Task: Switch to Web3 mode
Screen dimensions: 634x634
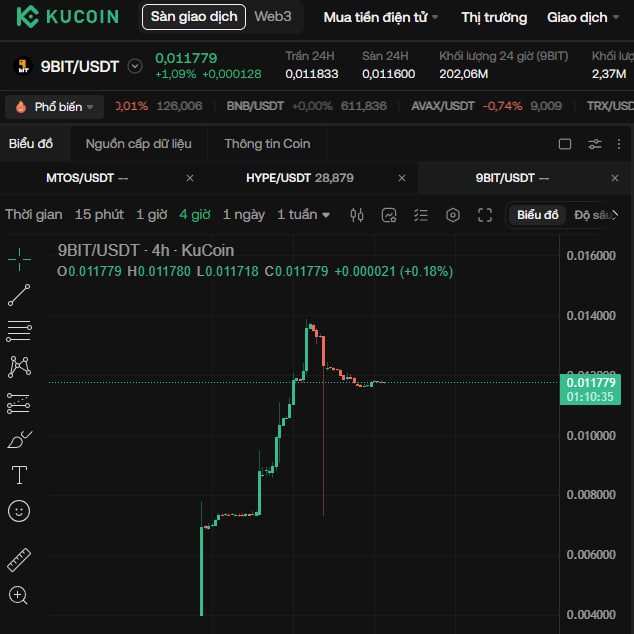Action: click(273, 17)
